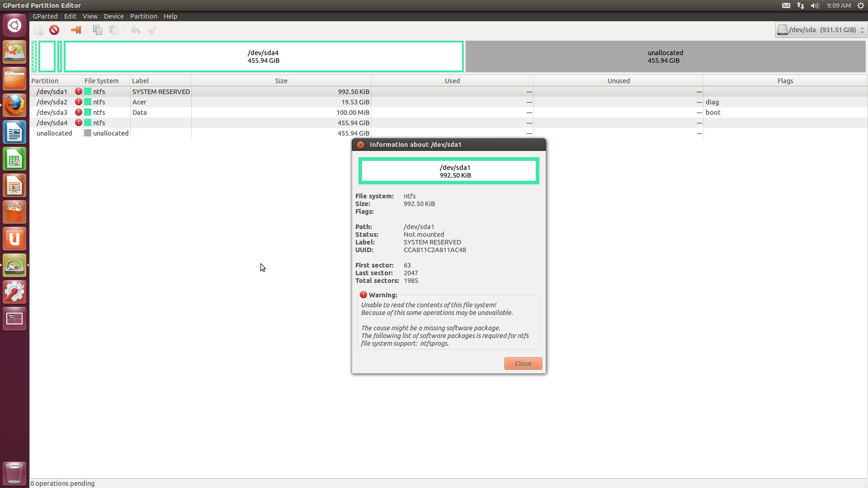868x488 pixels.
Task: Open Ubuntu Dash home launcher icon
Action: tap(14, 25)
